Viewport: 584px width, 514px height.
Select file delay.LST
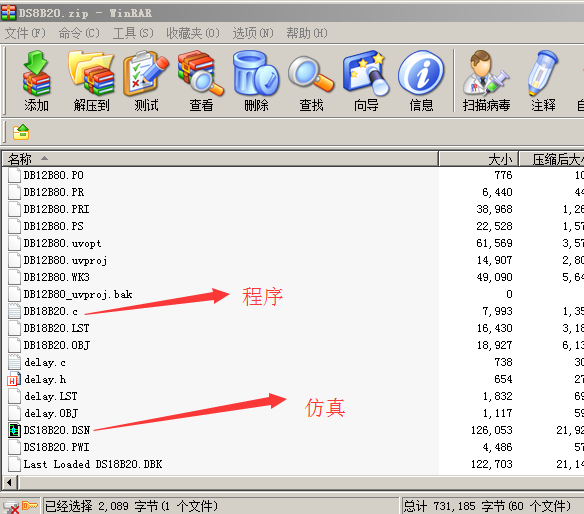coord(51,396)
